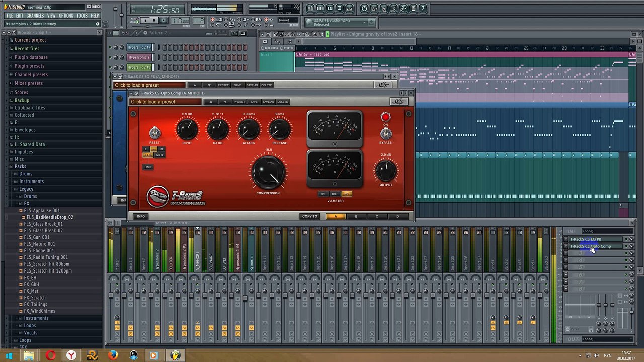Open mixer slot 3 plugin dropdown arrow

(566, 254)
